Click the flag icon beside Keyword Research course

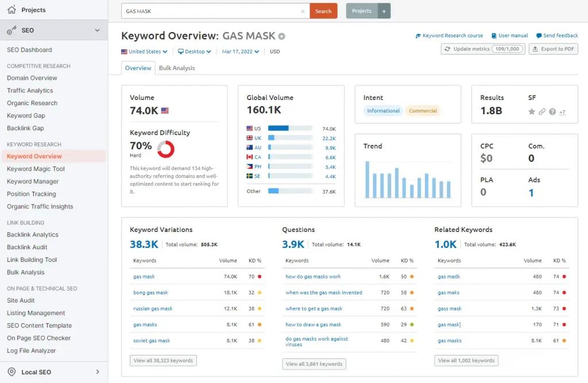[419, 36]
